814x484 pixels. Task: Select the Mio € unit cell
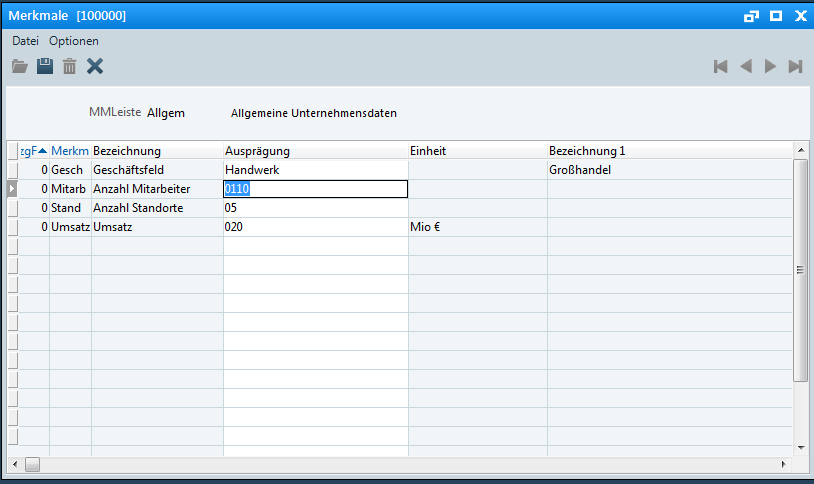[x=478, y=227]
